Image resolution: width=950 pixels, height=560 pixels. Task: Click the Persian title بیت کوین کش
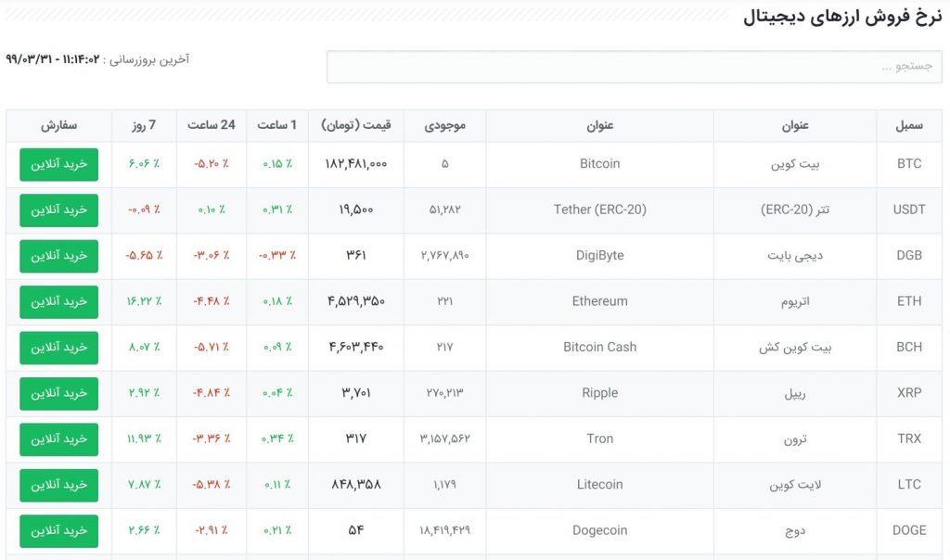tap(795, 348)
